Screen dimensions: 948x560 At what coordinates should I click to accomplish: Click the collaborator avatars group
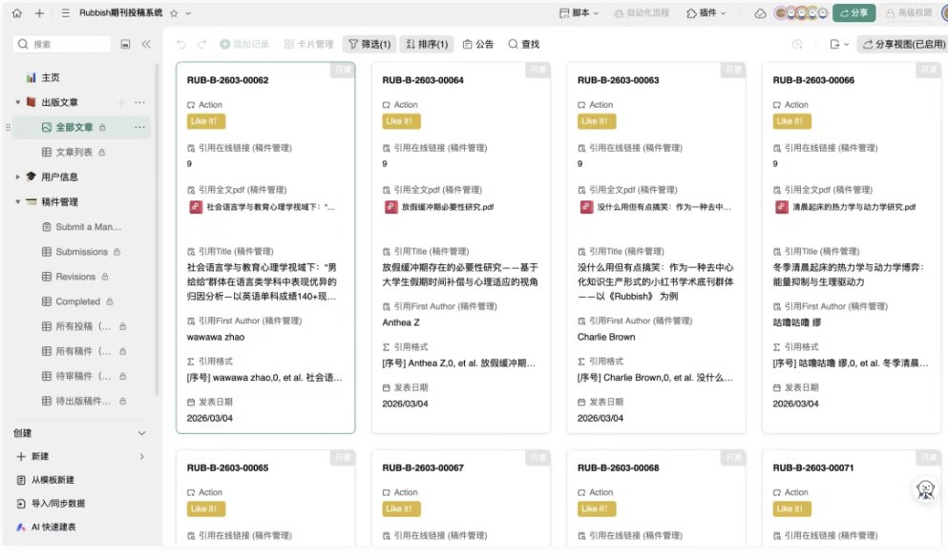tap(801, 12)
